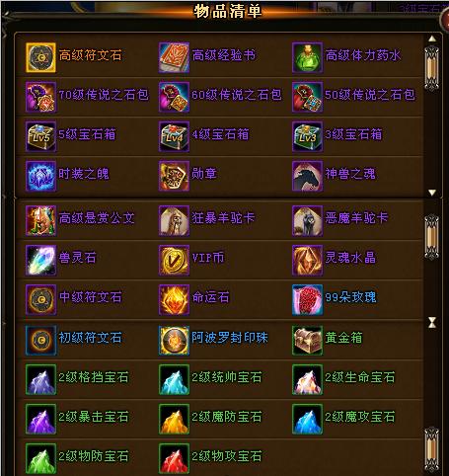The width and height of the screenshot is (449, 476).
Task: Click the hourglass marker on lower scrollbar
Action: tap(432, 323)
